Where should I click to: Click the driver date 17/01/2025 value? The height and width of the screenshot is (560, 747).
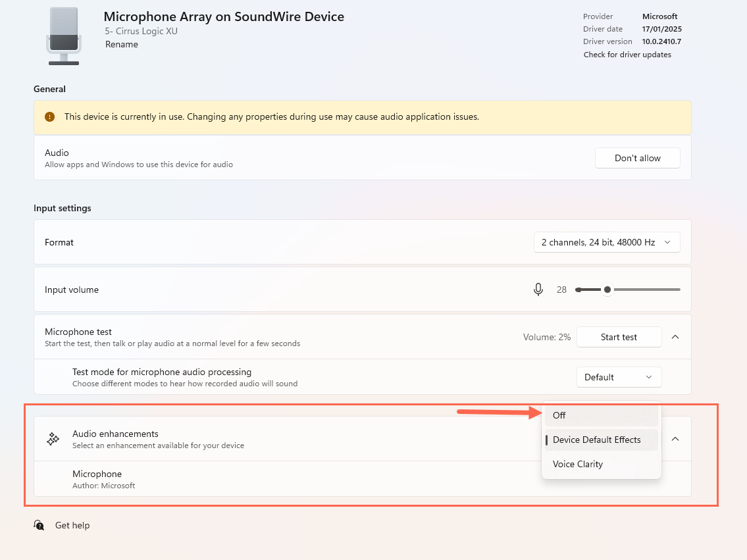[x=661, y=29]
